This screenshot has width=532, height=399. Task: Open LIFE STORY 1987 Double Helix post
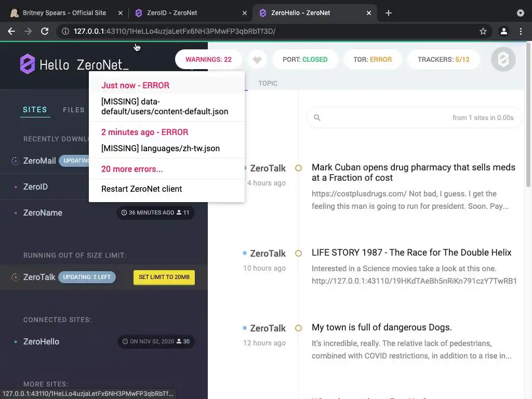(411, 253)
